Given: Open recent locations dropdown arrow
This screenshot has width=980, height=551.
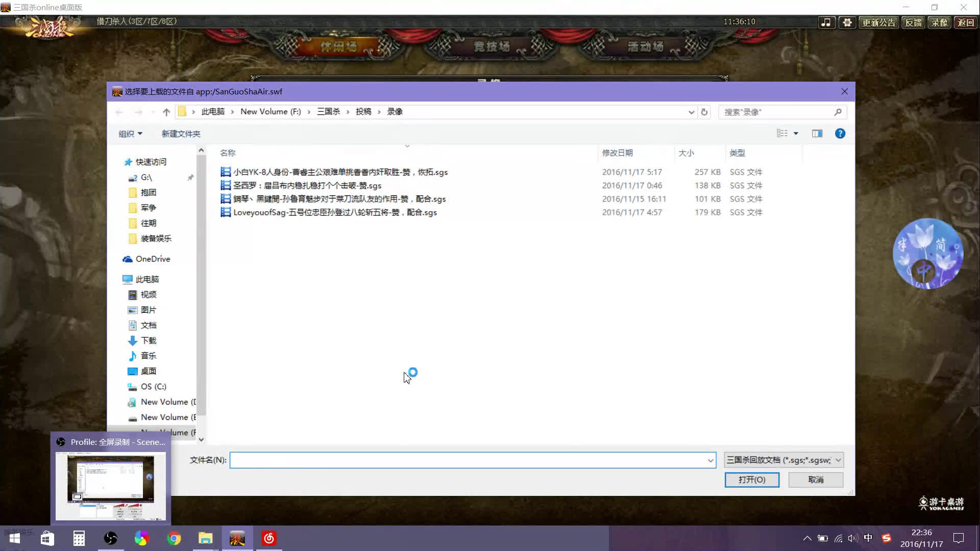Looking at the screenshot, I should pos(153,112).
